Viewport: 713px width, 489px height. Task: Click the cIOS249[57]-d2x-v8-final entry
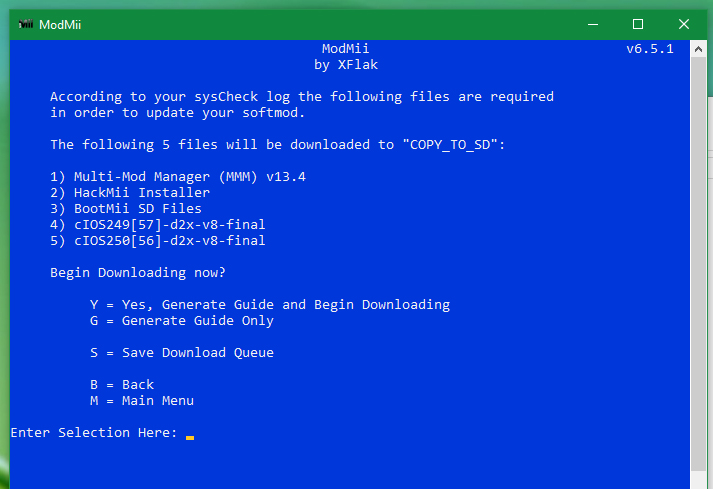pos(158,224)
